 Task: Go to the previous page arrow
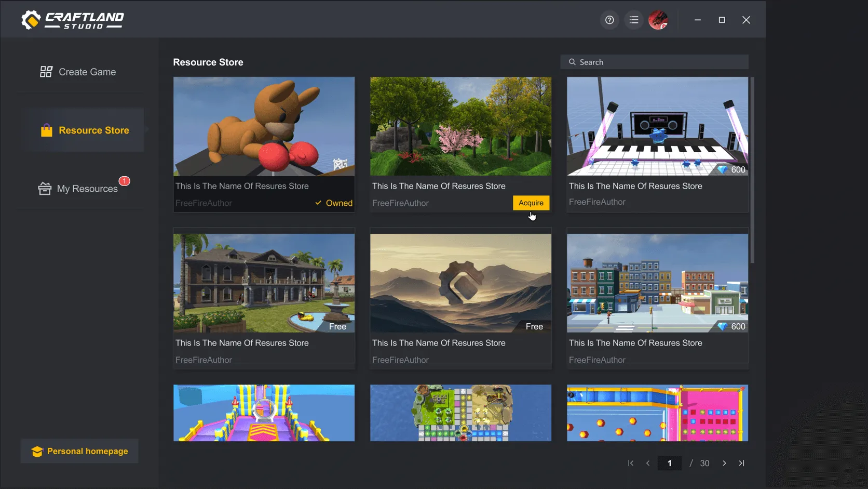tap(648, 463)
